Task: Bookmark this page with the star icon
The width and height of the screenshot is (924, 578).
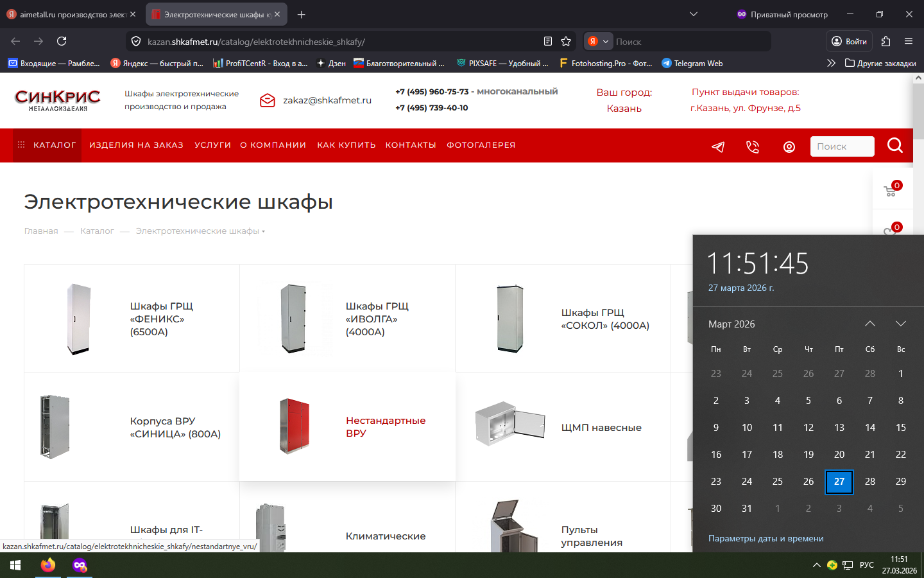Action: [566, 41]
